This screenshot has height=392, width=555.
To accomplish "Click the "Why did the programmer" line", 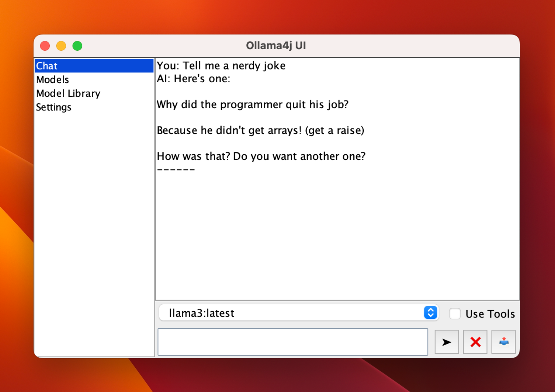I will pos(252,105).
